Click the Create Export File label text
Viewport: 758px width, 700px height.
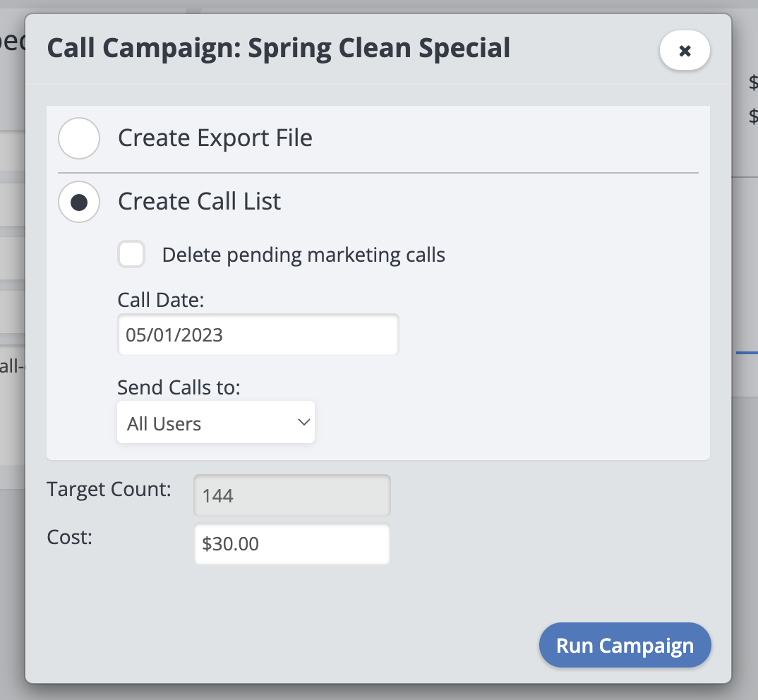pyautogui.click(x=215, y=138)
